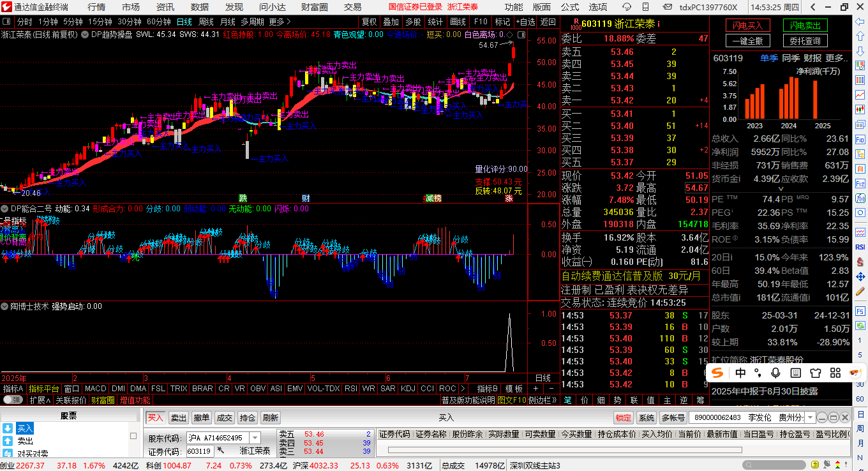Select the 60分钟 period
This screenshot has height=471, width=868.
tap(158, 21)
